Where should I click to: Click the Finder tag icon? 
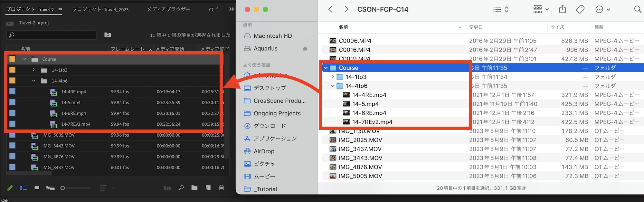pos(580,9)
